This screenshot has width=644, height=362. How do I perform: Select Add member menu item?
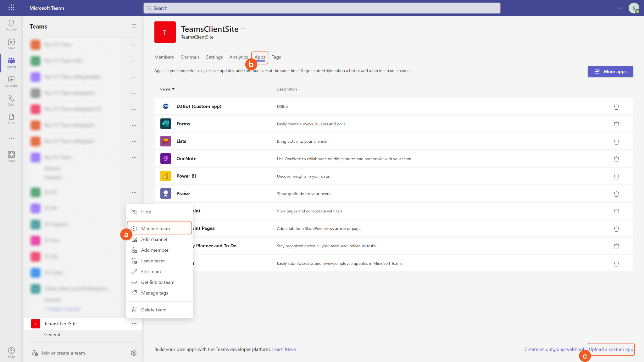click(159, 250)
